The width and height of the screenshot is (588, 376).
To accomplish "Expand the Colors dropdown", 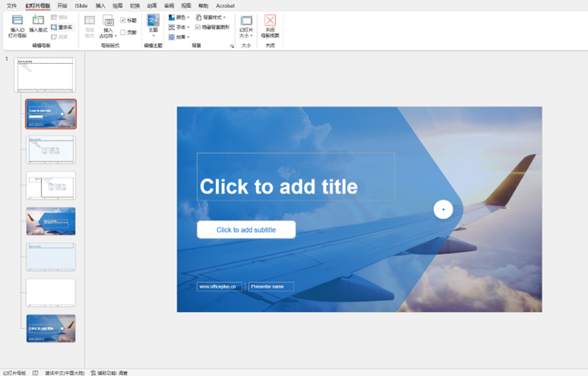I will pyautogui.click(x=179, y=17).
